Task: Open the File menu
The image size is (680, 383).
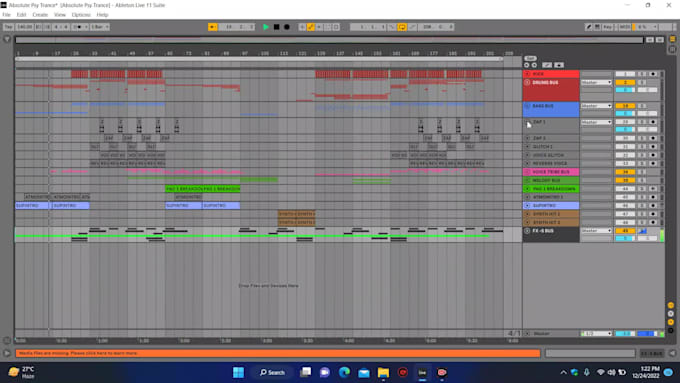Action: pyautogui.click(x=7, y=15)
